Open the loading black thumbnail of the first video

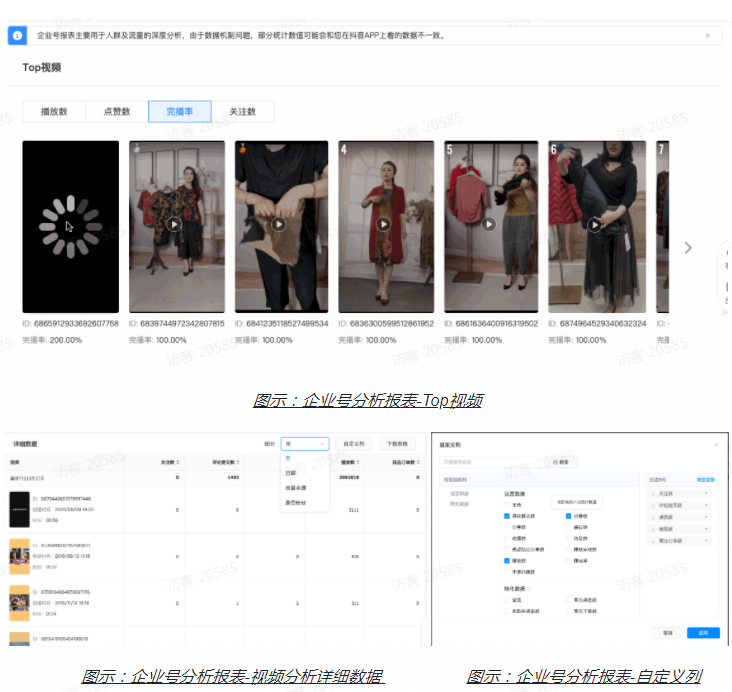[x=70, y=226]
